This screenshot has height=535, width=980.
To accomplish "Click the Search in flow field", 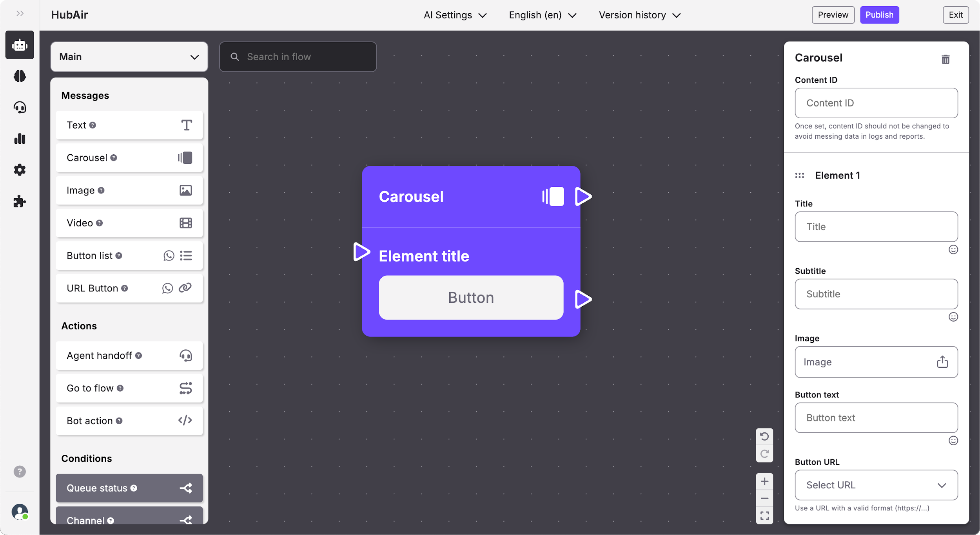I will click(298, 57).
